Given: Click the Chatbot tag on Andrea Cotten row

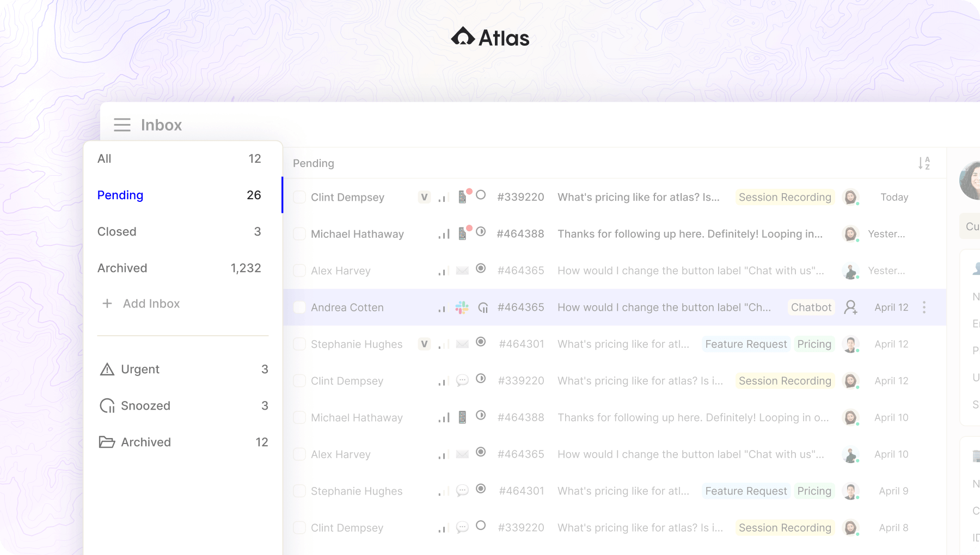Looking at the screenshot, I should tap(811, 307).
